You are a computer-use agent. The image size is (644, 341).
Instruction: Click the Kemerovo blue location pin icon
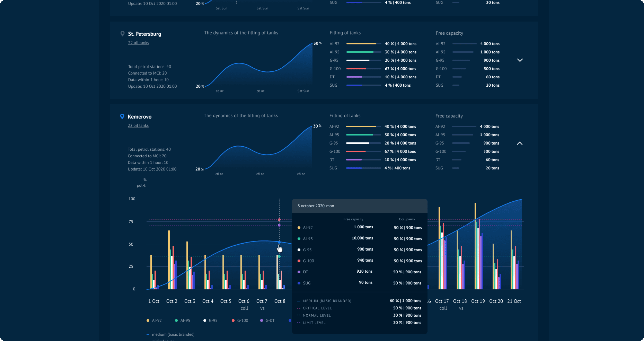coord(122,116)
